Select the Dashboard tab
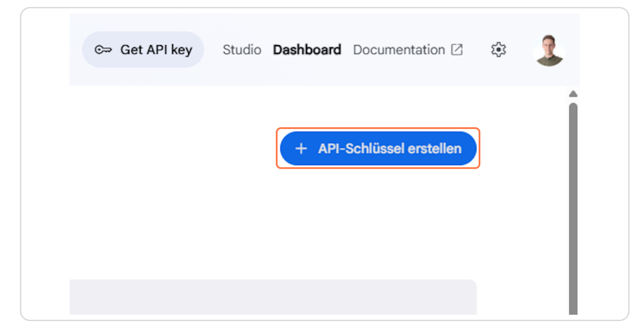The image size is (644, 332). point(306,50)
